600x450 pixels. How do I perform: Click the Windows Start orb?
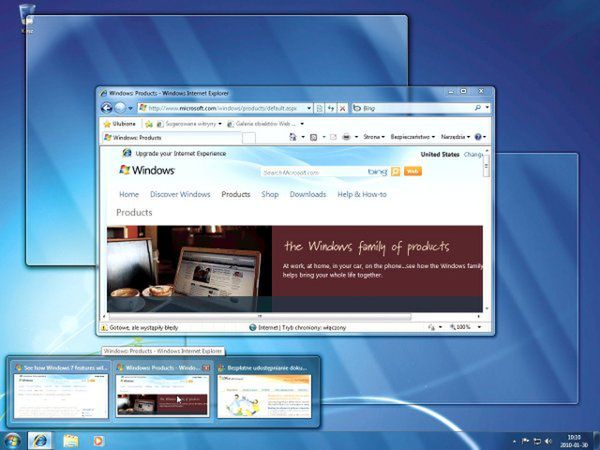(x=11, y=441)
